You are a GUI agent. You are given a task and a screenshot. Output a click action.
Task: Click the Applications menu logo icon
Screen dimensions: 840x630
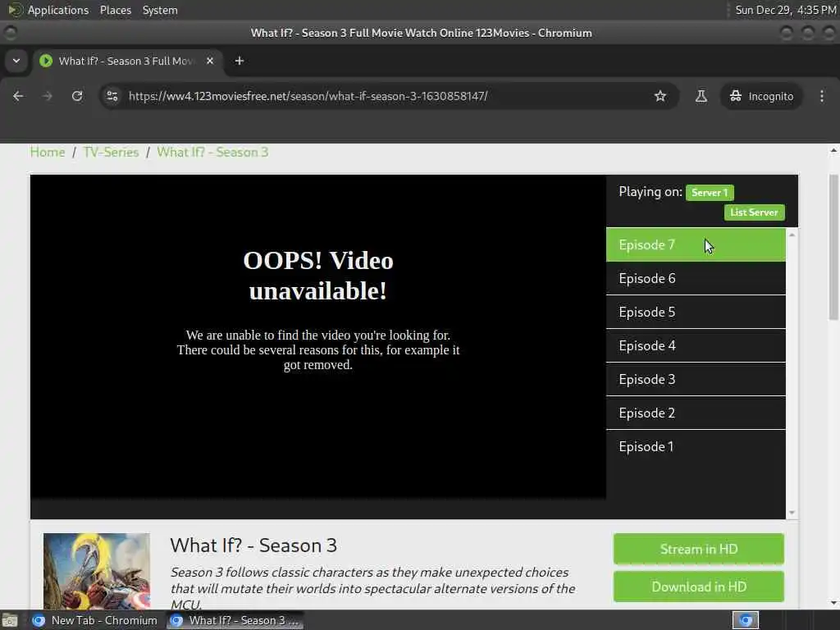coord(15,10)
